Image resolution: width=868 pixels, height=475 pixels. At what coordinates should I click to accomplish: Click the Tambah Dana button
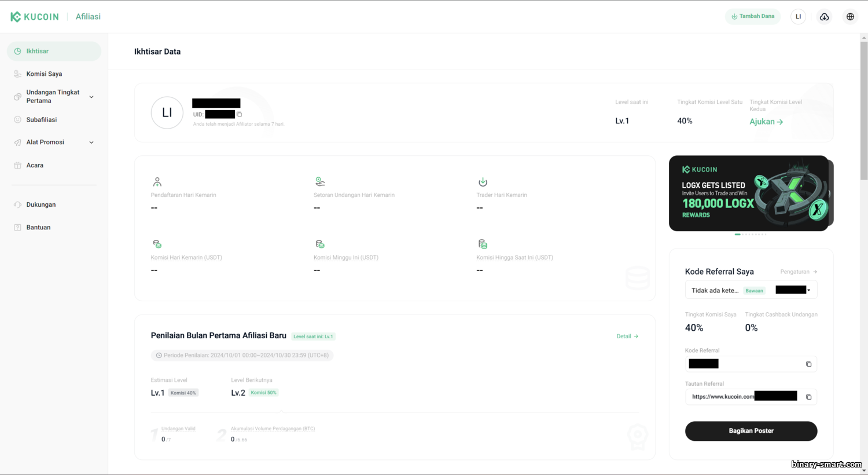coord(752,17)
